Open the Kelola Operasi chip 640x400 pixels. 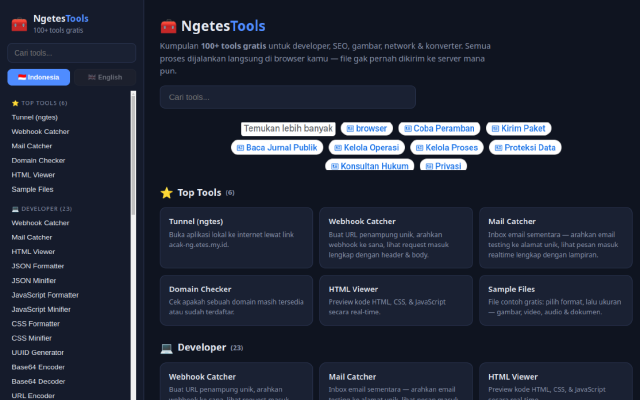point(367,148)
